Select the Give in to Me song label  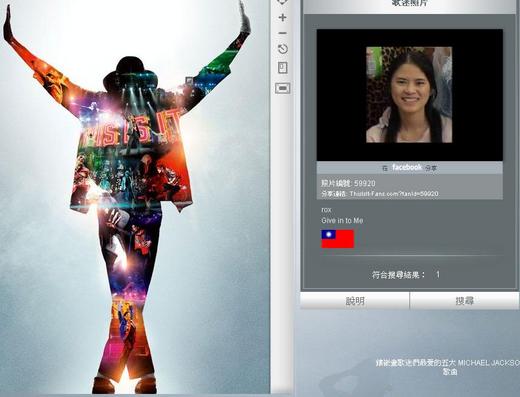(342, 220)
